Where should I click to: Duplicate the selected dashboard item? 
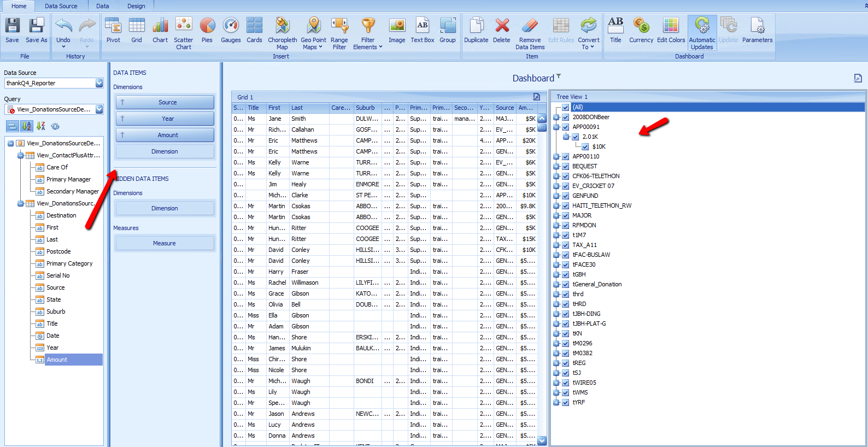coord(476,31)
